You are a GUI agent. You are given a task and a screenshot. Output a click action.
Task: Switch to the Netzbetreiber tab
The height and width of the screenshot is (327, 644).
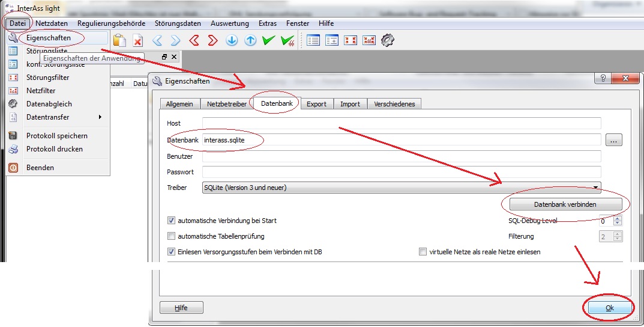click(227, 104)
